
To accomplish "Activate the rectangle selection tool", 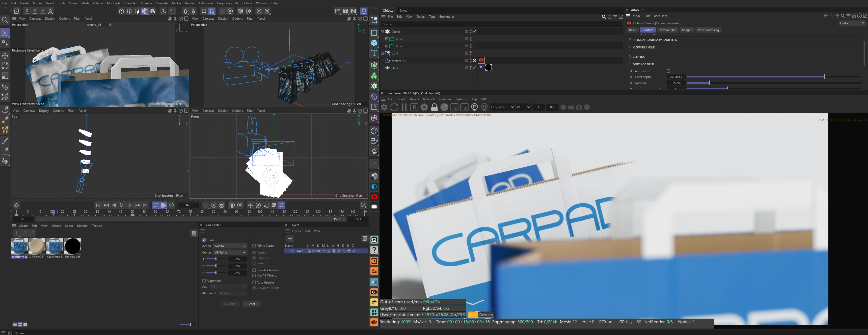I will [x=5, y=33].
